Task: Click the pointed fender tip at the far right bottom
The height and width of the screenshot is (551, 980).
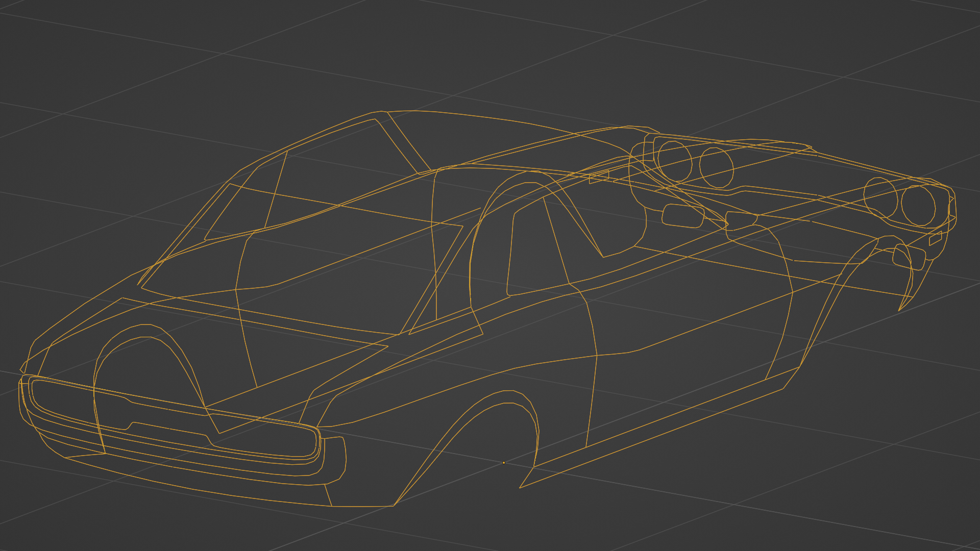Action: (900, 309)
